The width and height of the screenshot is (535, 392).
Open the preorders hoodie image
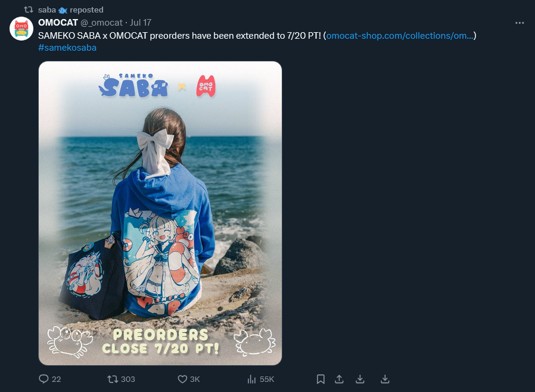tap(160, 213)
